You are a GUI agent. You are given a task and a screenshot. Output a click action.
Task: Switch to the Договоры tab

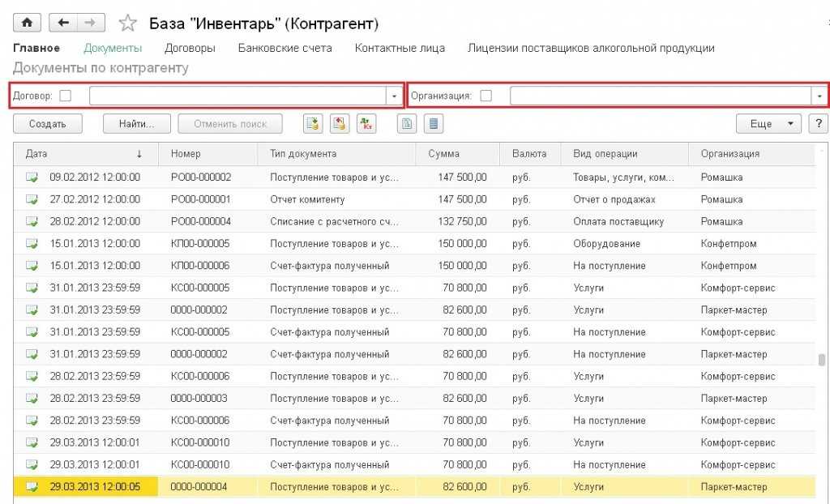click(x=190, y=48)
